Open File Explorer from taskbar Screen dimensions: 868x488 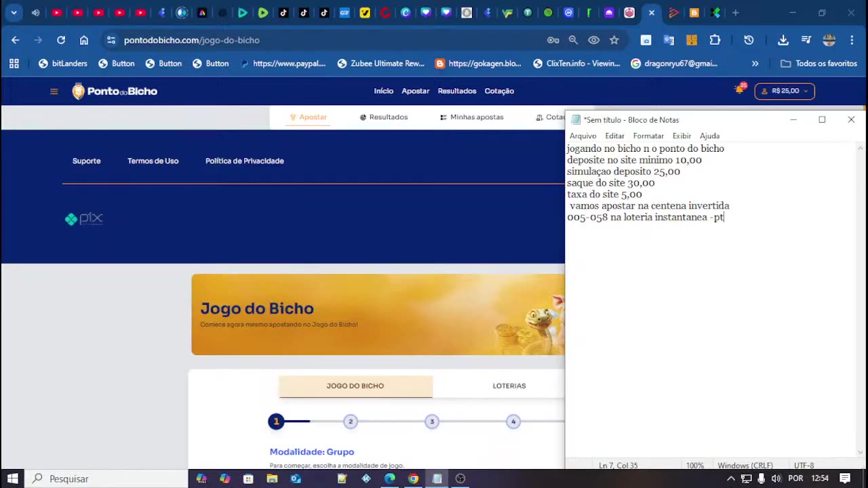click(x=272, y=479)
